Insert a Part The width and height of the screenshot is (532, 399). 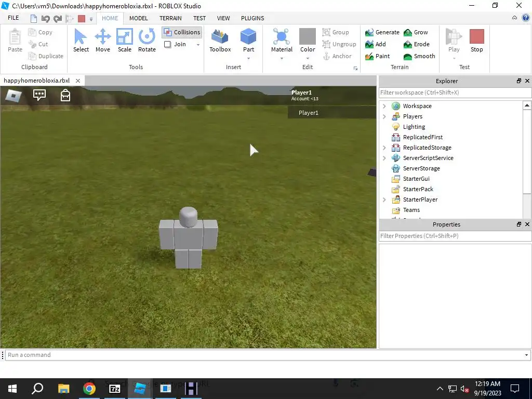[248, 41]
